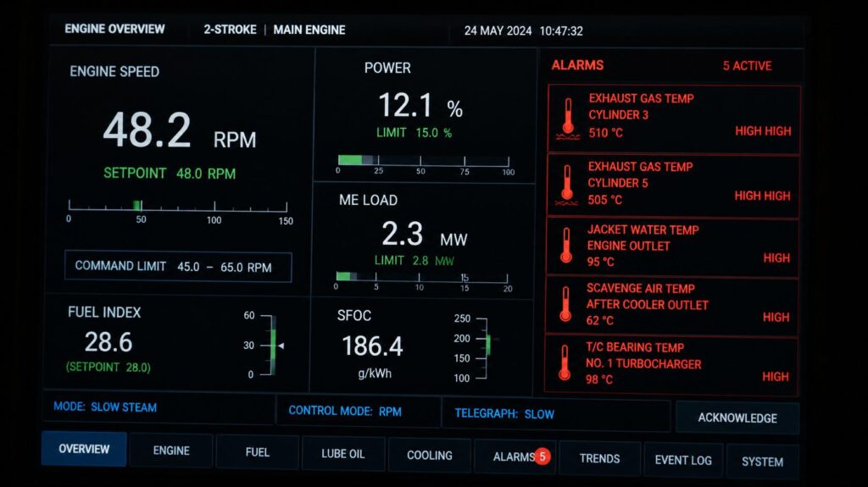Screen dimensions: 868x487
Task: Go to the Cooling tab
Action: (x=430, y=456)
